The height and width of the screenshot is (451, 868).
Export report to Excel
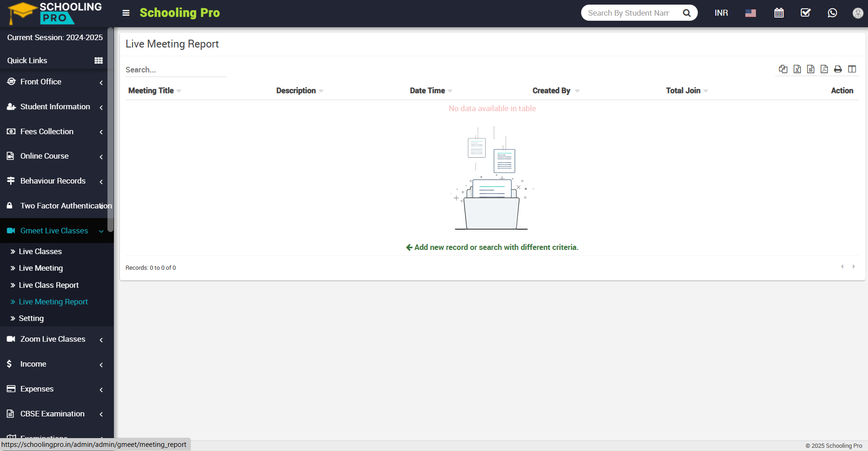click(x=797, y=69)
